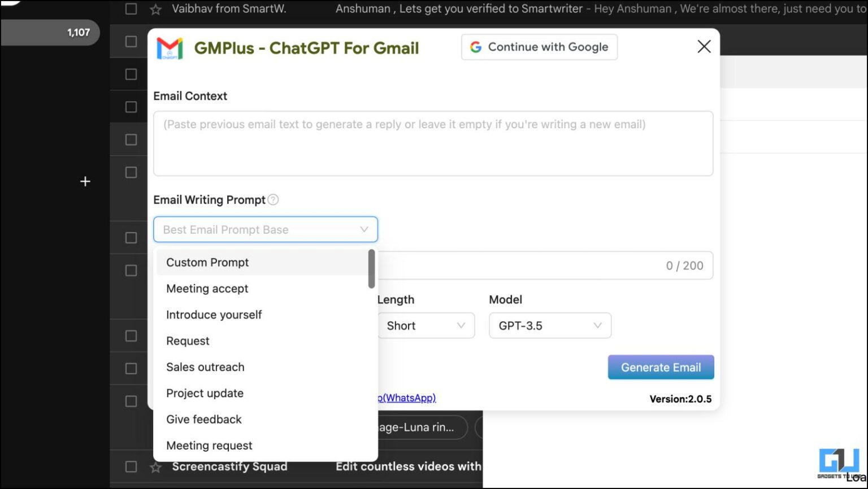Click the prompt list scrollbar thumb
Image resolution: width=868 pixels, height=489 pixels.
(371, 268)
